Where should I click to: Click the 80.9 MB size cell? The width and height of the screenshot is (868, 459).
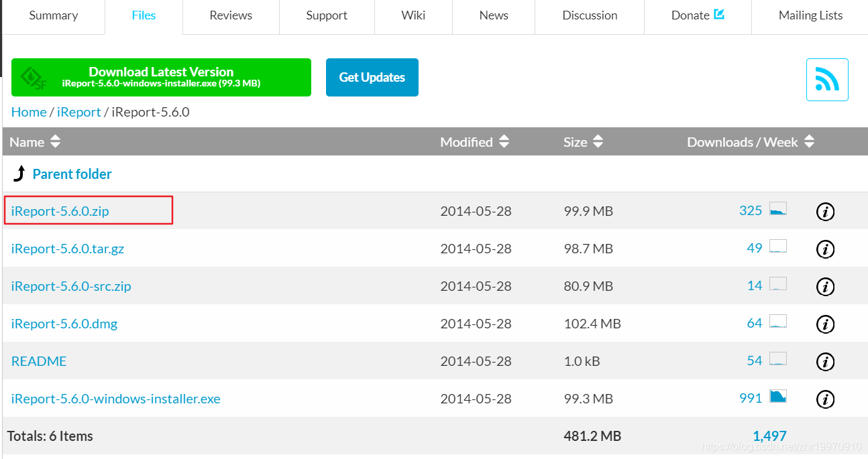[588, 286]
